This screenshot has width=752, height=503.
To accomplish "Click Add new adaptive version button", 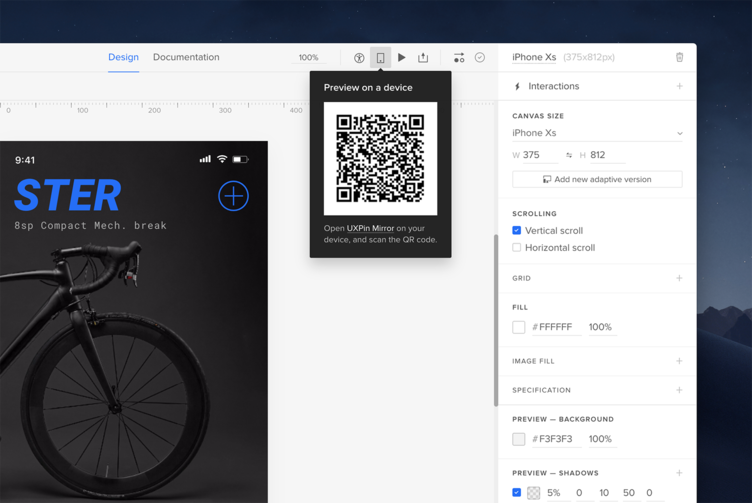I will [597, 179].
